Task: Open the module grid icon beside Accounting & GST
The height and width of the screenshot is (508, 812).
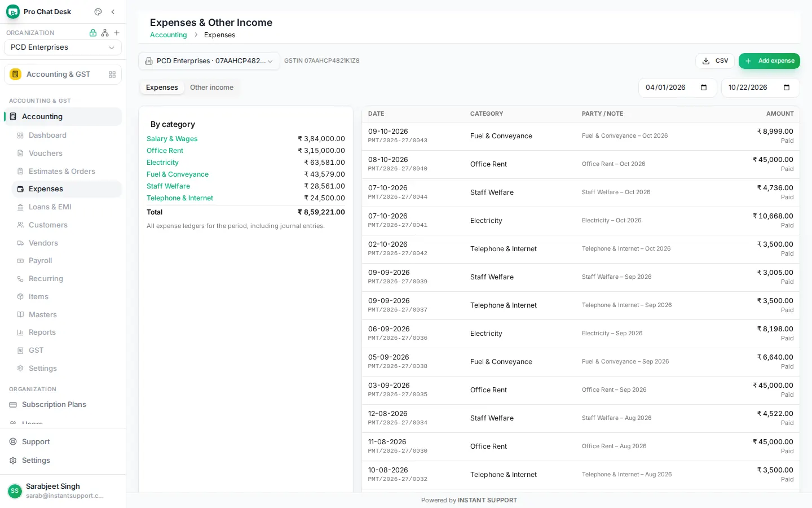Action: (x=112, y=75)
